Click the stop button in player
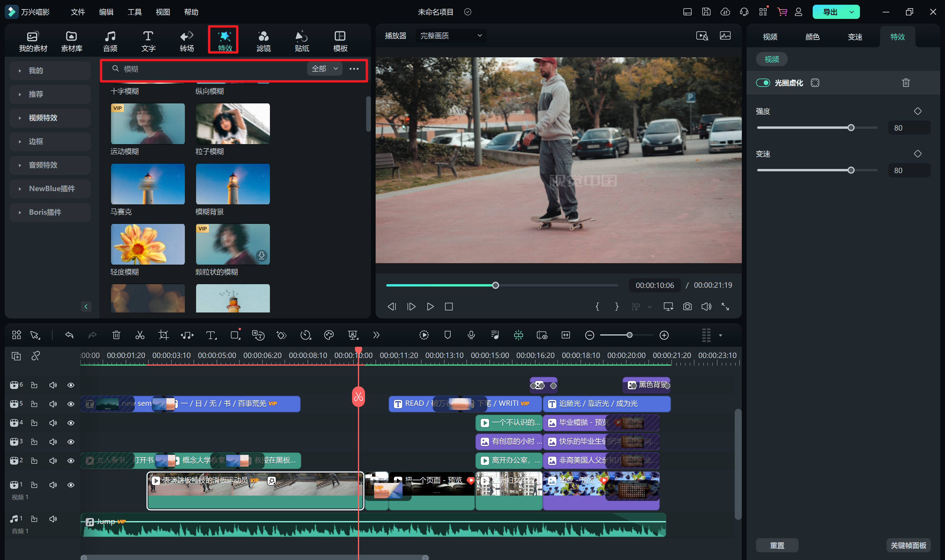Viewport: 945px width, 560px height. click(x=449, y=306)
